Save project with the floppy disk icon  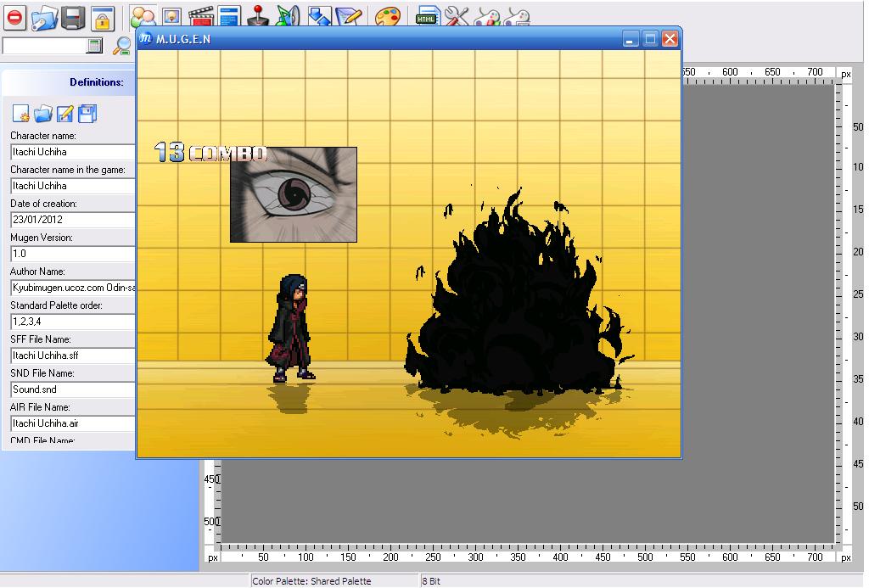(73, 16)
